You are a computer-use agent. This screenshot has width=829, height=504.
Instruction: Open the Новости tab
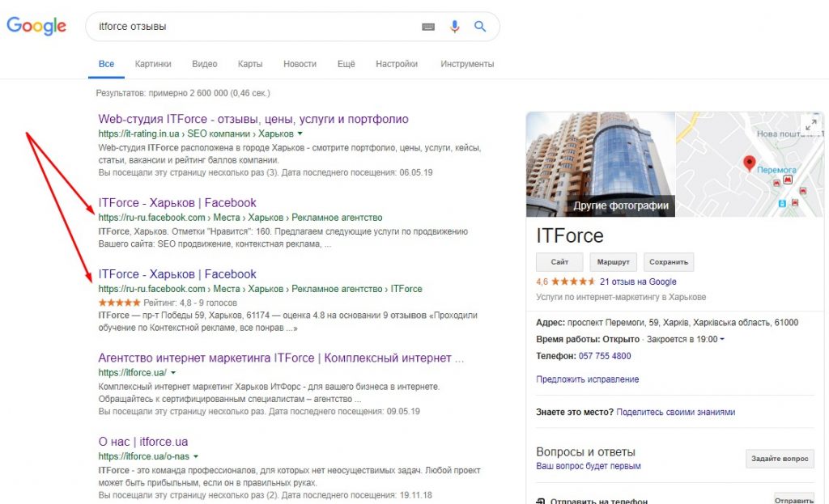[300, 63]
